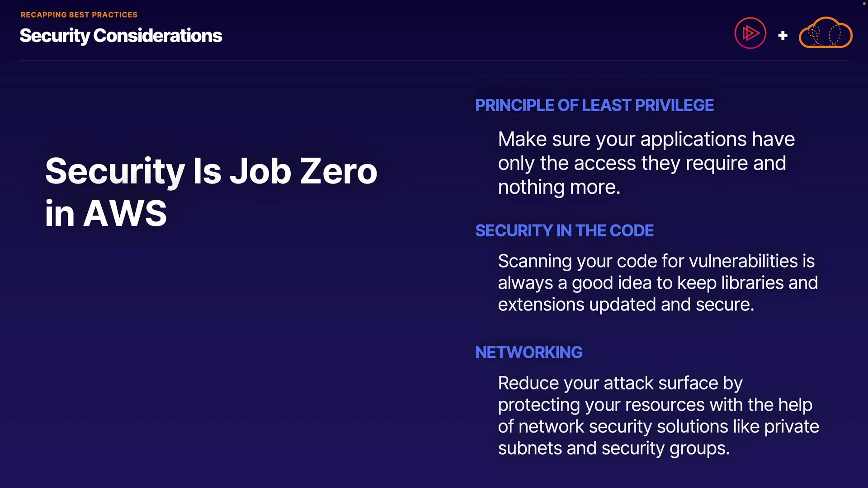Click the 'Scanning your code for vulnerabilities' line
This screenshot has height=488, width=868.
point(656,261)
